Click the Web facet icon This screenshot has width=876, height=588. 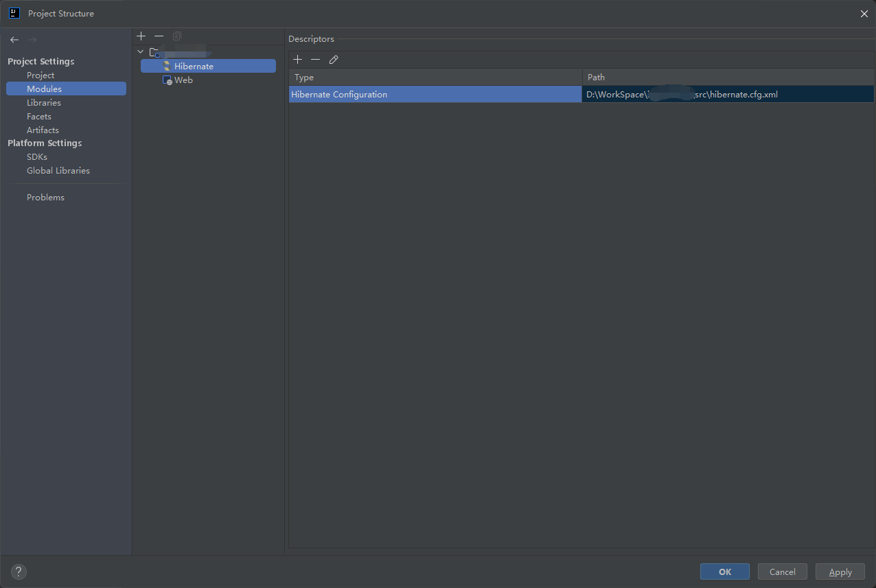(x=167, y=80)
